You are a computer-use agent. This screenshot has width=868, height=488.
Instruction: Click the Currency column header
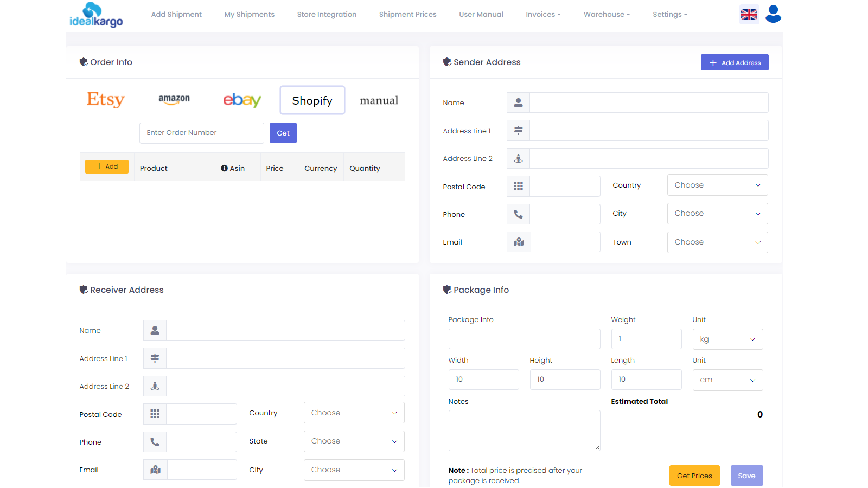tap(321, 168)
